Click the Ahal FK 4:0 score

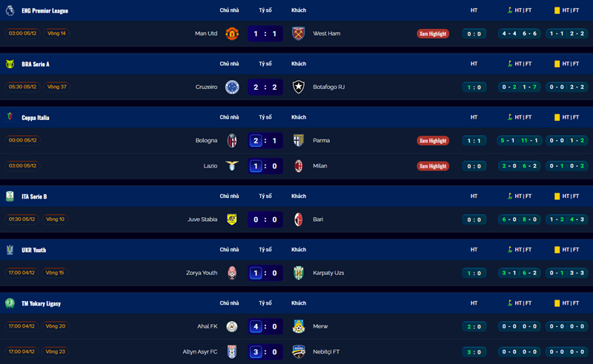point(265,326)
